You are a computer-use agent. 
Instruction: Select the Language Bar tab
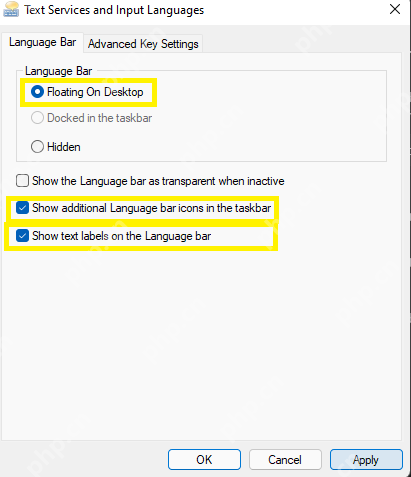click(x=42, y=42)
